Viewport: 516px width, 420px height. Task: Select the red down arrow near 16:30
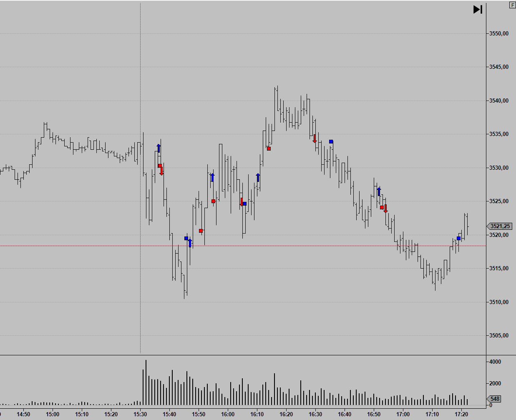tap(315, 139)
